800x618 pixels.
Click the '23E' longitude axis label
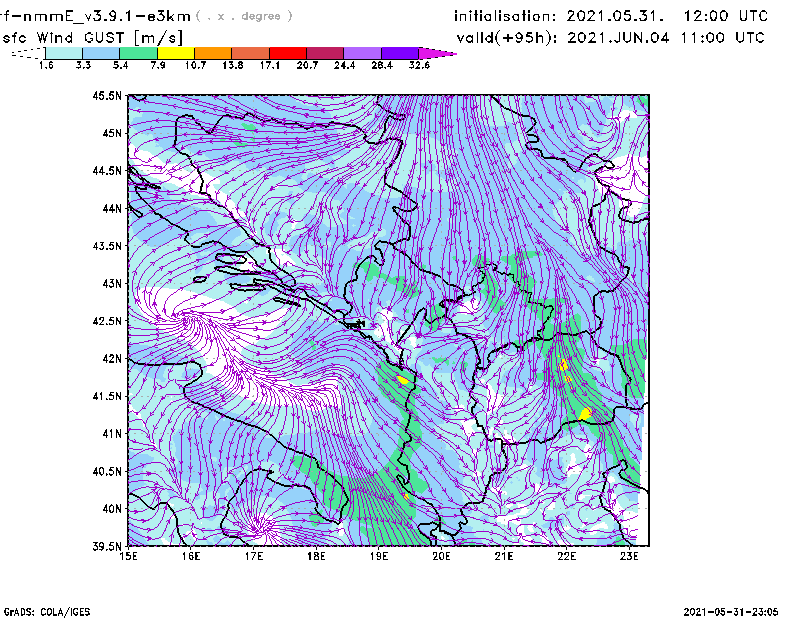(629, 556)
